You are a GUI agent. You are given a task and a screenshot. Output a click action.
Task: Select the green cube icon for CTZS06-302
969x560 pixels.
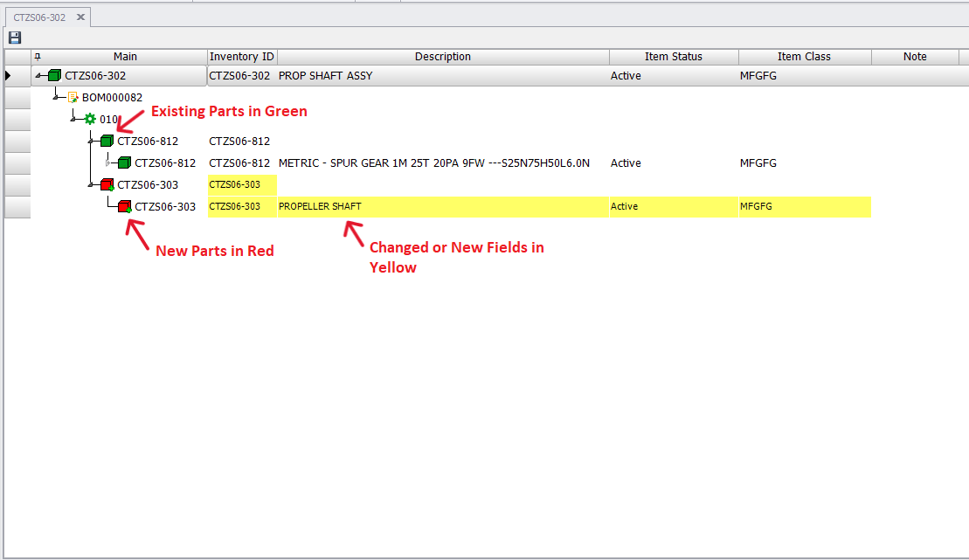pos(54,76)
